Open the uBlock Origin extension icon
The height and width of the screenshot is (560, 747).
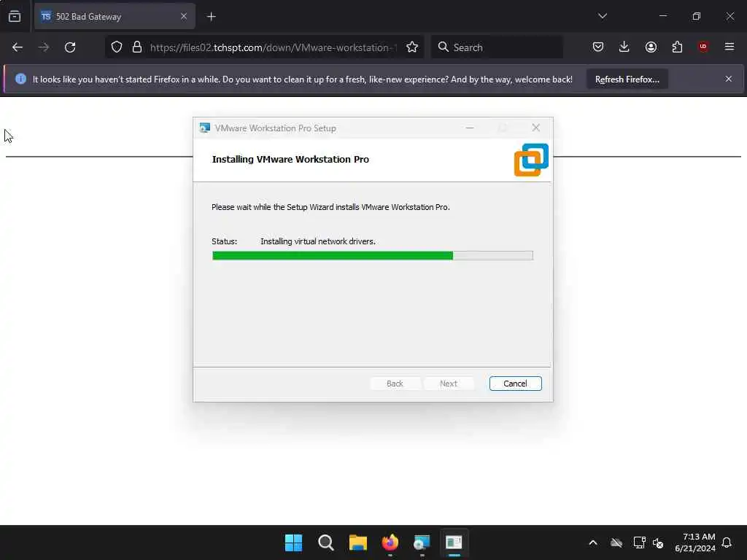(x=703, y=47)
